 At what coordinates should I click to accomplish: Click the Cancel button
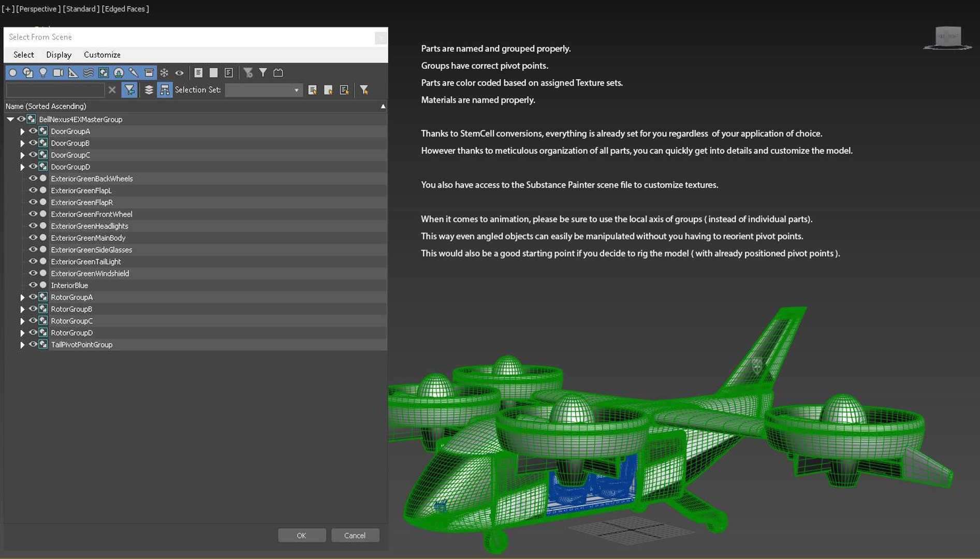point(355,535)
